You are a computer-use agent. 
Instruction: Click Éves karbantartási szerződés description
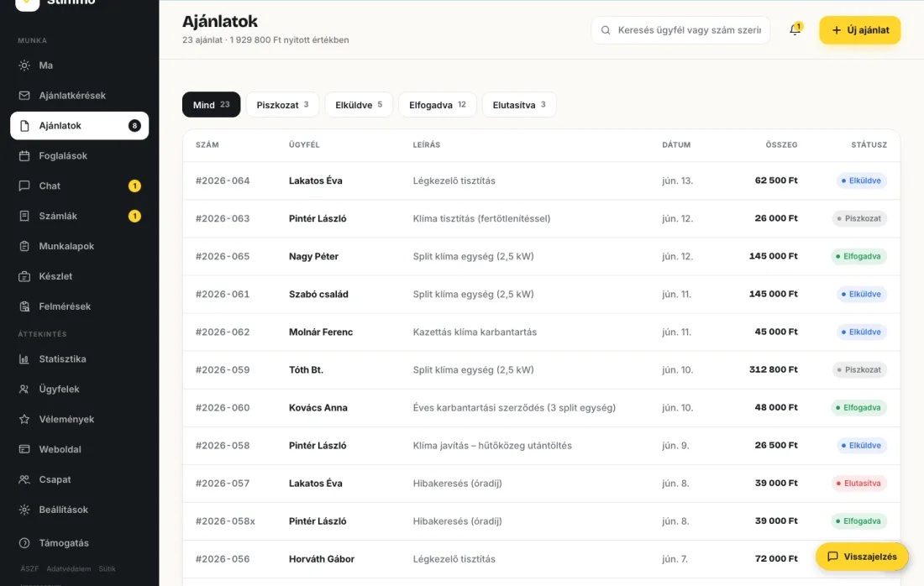pos(514,407)
